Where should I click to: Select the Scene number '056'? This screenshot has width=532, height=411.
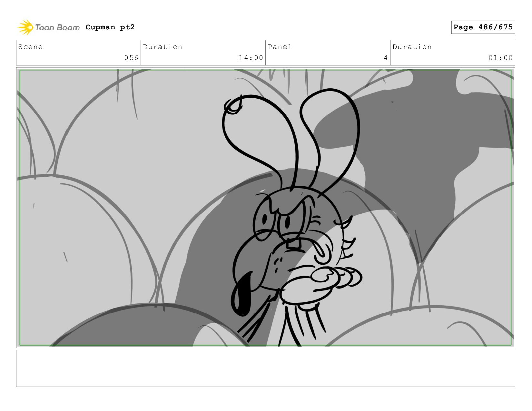131,58
